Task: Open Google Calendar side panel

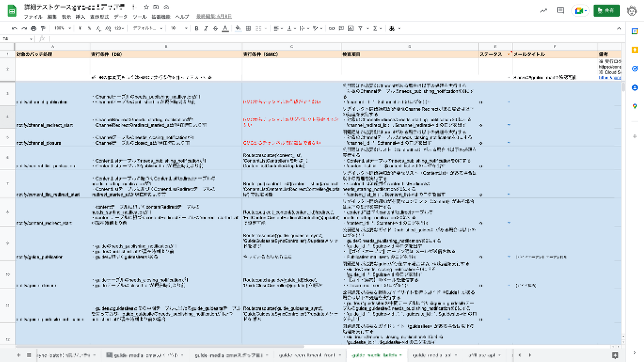Action: (x=634, y=32)
